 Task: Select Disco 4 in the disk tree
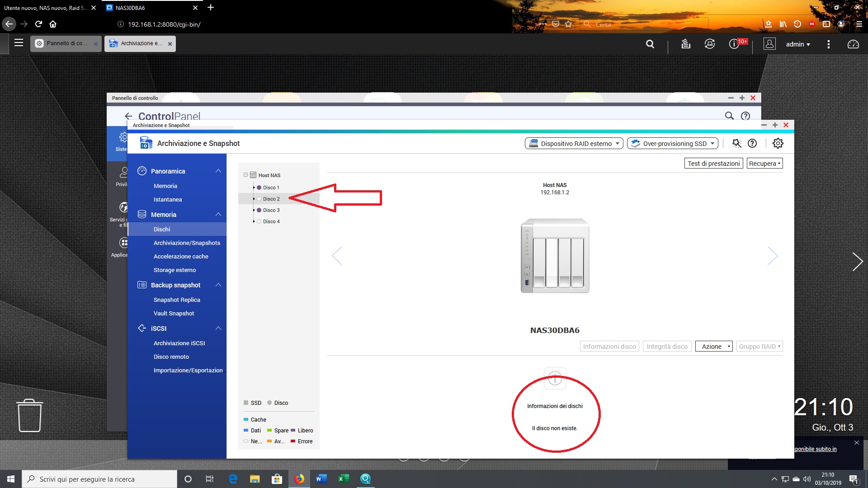click(271, 221)
